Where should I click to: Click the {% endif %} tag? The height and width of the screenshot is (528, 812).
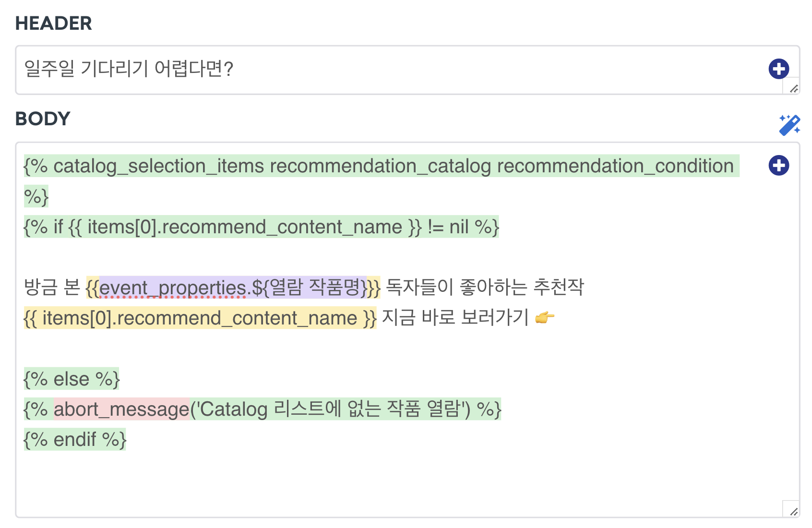click(75, 439)
